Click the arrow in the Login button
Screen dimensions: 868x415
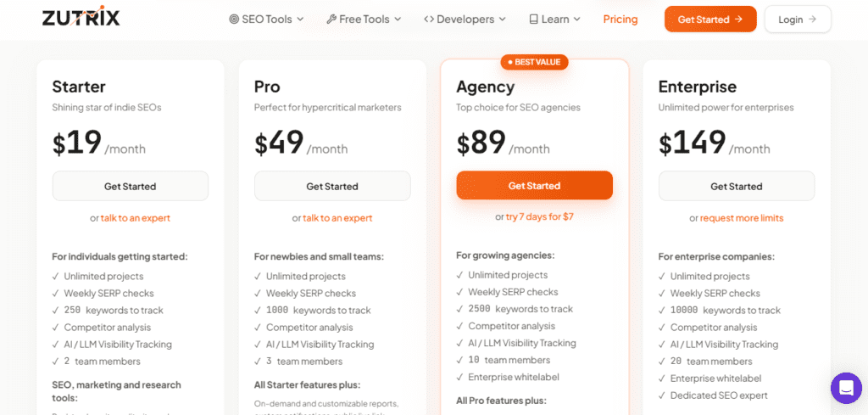click(x=813, y=19)
